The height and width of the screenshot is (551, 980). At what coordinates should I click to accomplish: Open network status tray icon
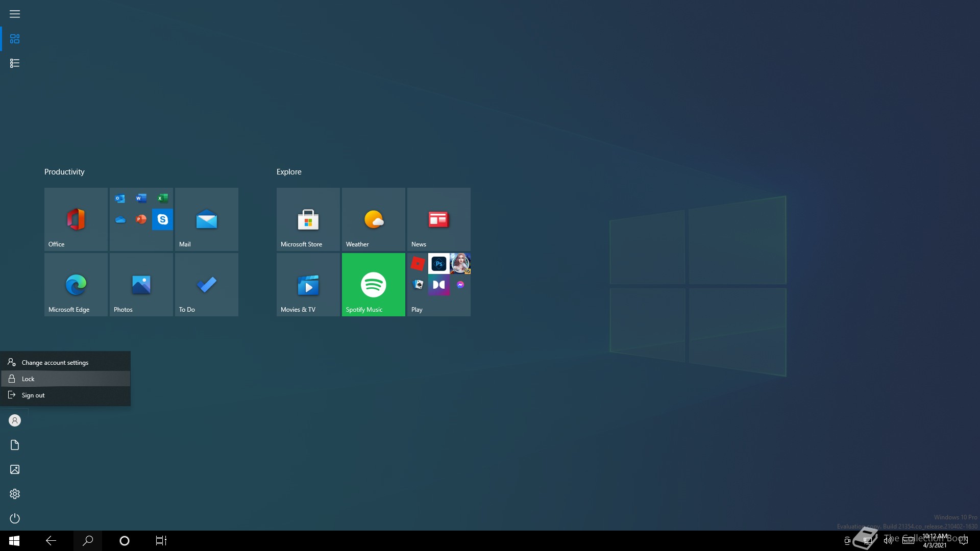pos(868,541)
